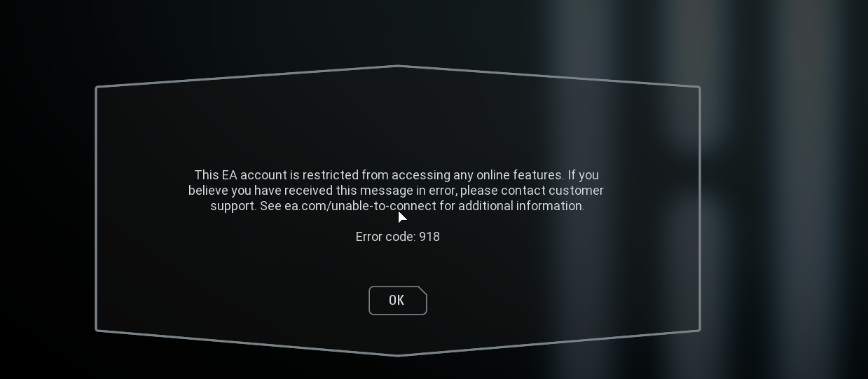Open the ea.com/unable-to-connect address text
Viewport: 868px width, 379px height.
click(360, 206)
